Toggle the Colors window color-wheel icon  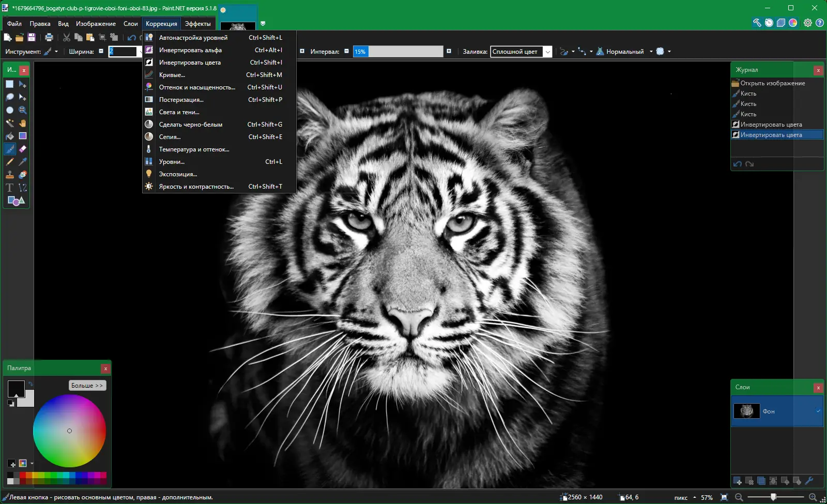tap(793, 23)
